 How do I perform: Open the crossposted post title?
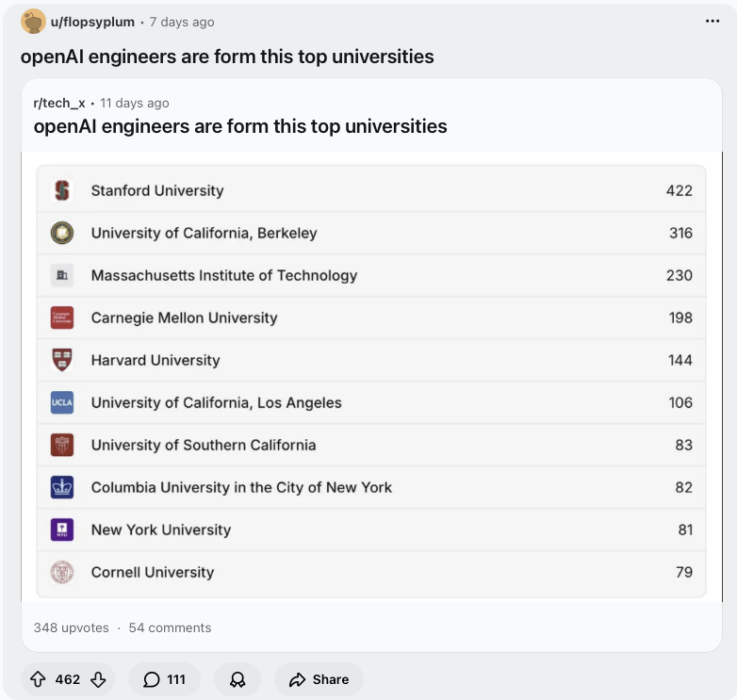[x=240, y=126]
